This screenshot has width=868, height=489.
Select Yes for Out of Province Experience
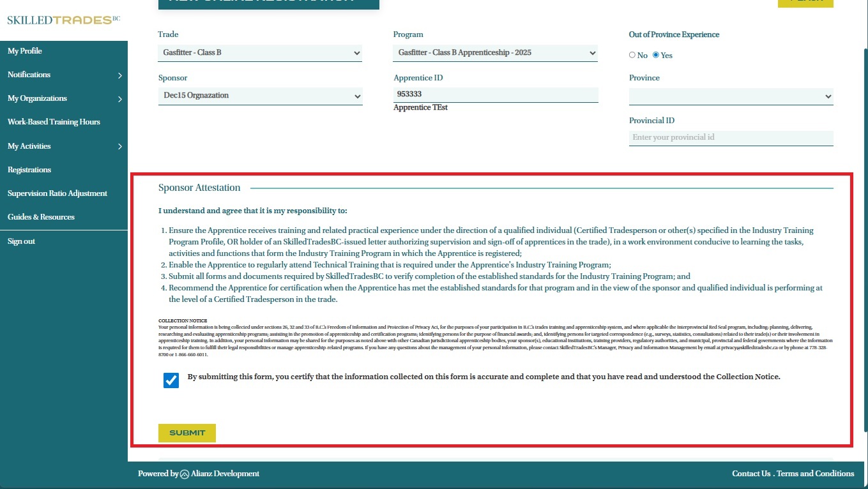656,55
